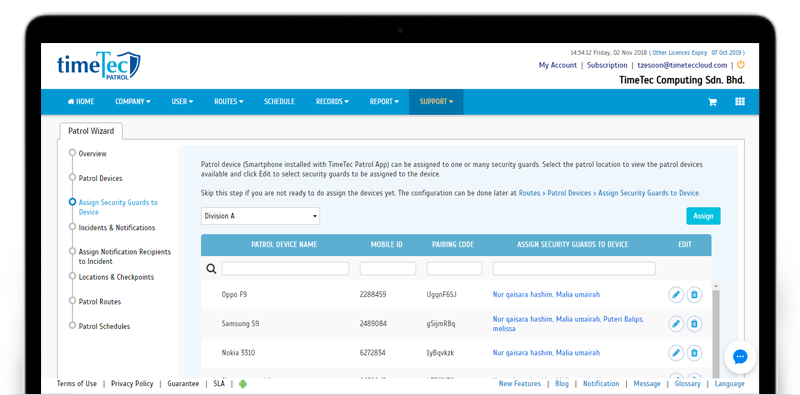Click guards list for Samsung S9

click(568, 324)
